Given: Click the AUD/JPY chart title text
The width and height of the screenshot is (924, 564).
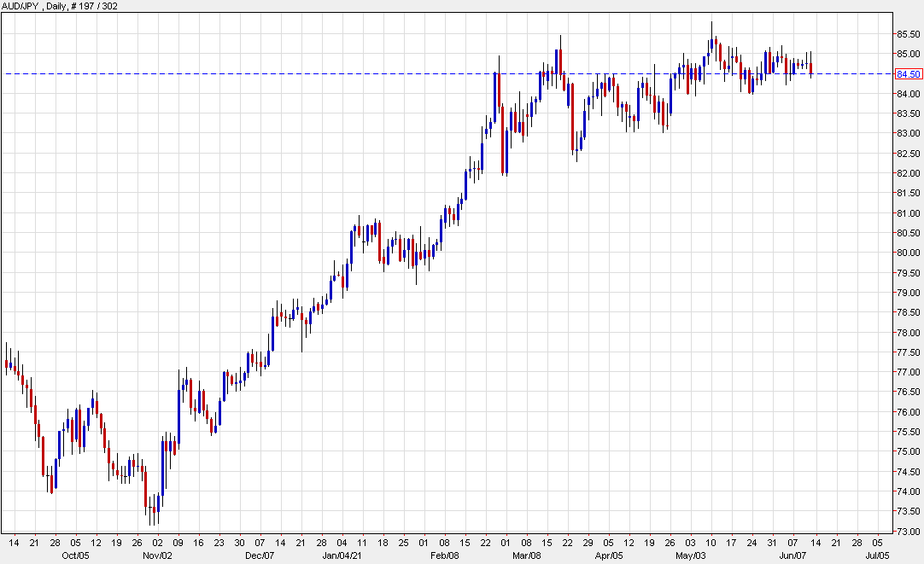Looking at the screenshot, I should (60, 7).
